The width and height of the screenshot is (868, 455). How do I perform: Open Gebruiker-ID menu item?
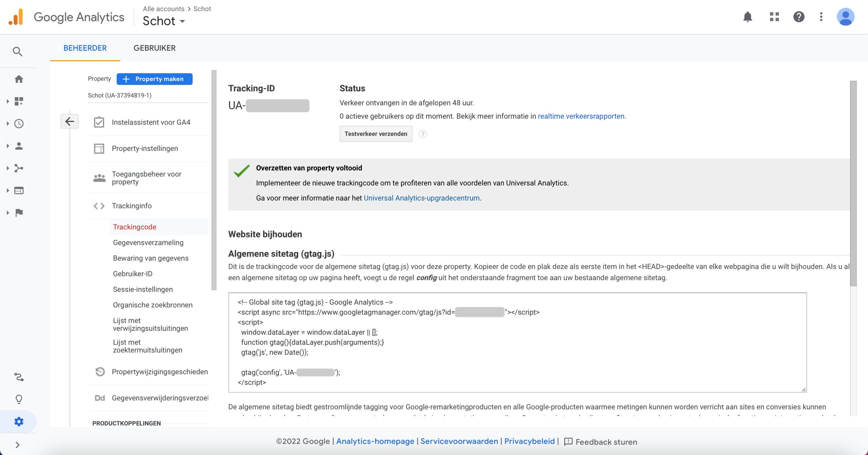coord(133,274)
